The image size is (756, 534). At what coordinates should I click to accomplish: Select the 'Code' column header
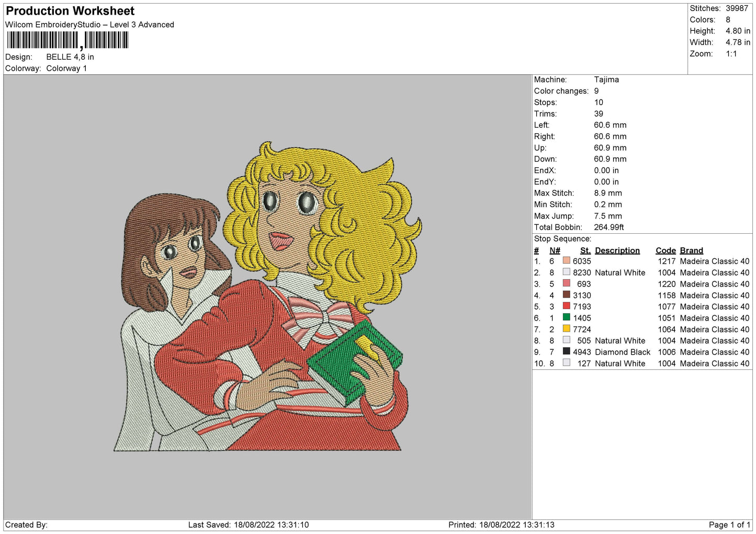665,251
